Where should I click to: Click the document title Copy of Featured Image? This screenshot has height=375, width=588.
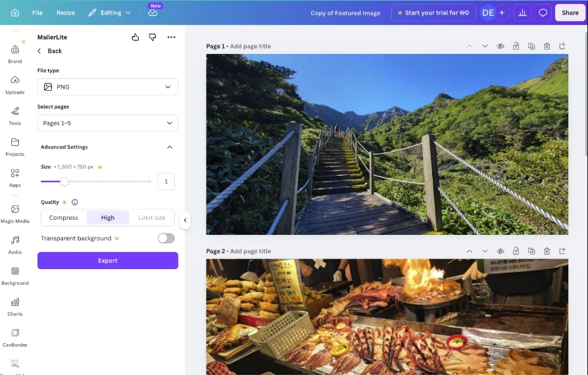(x=345, y=13)
